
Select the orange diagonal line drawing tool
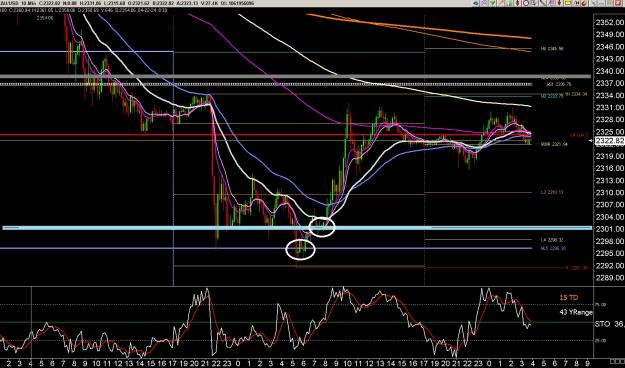[501, 3]
